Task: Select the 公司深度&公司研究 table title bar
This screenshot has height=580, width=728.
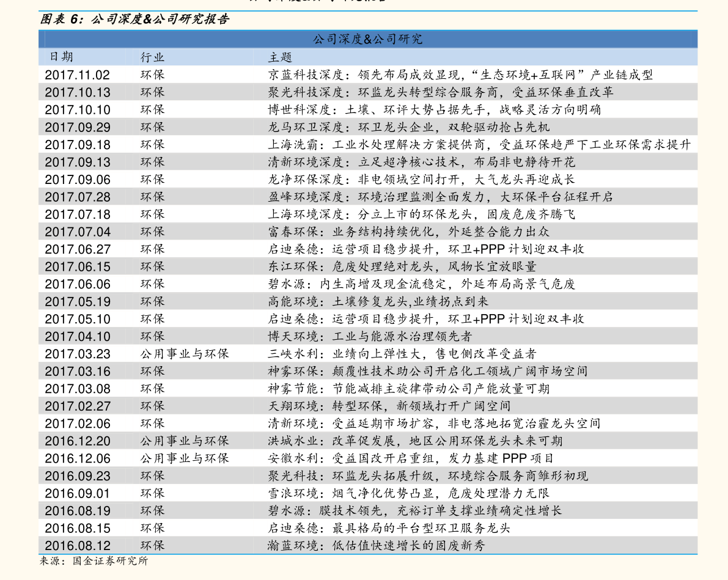Action: click(368, 39)
